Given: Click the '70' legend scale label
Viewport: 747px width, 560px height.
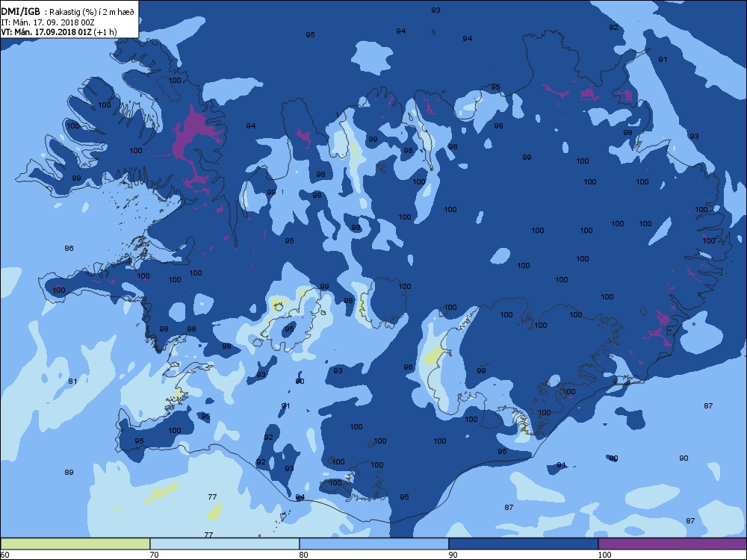Looking at the screenshot, I should [x=155, y=555].
